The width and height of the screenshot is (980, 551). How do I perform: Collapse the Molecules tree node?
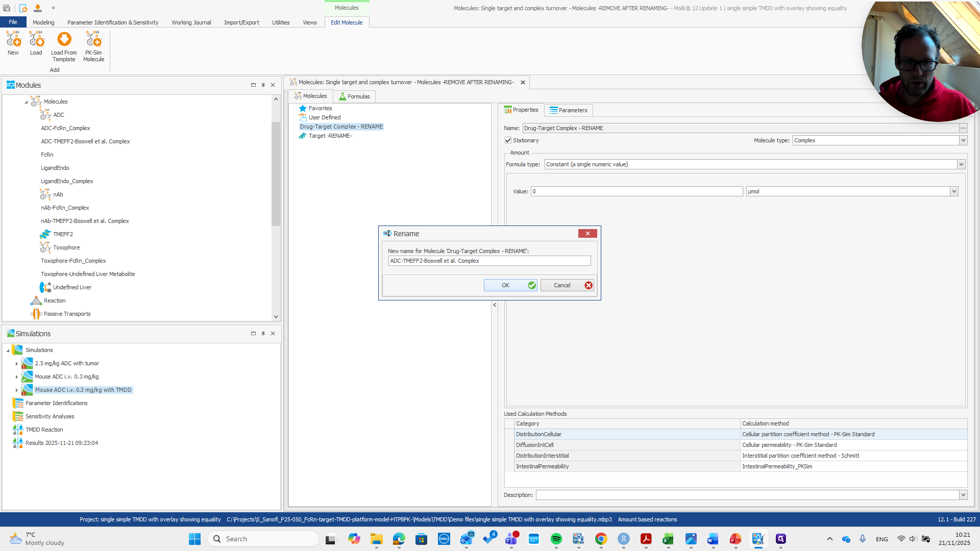click(x=27, y=102)
